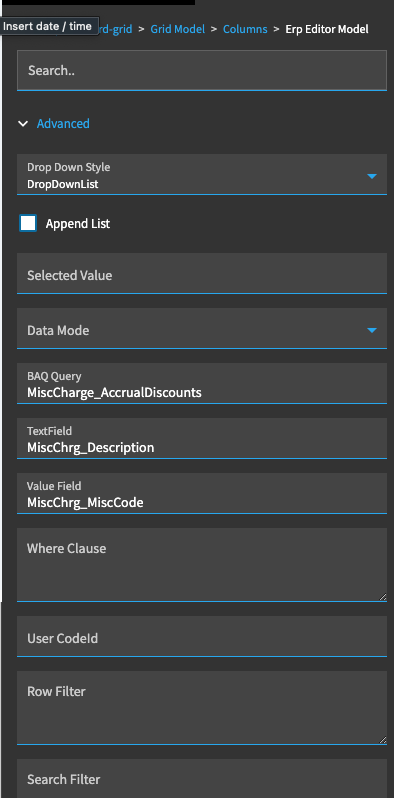The image size is (394, 798).
Task: Click the Selected Value field
Action: tap(202, 273)
